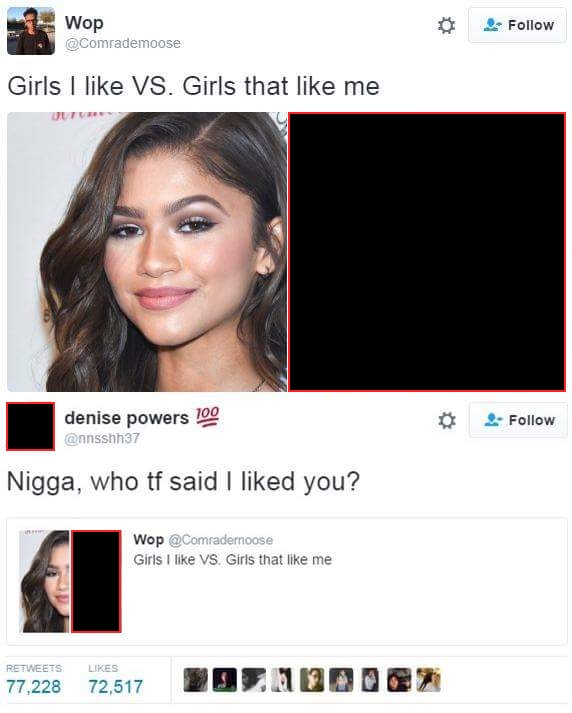Click the @Comrademoose handle in quoted tweet
Screen dimensions: 572x713
click(x=221, y=540)
